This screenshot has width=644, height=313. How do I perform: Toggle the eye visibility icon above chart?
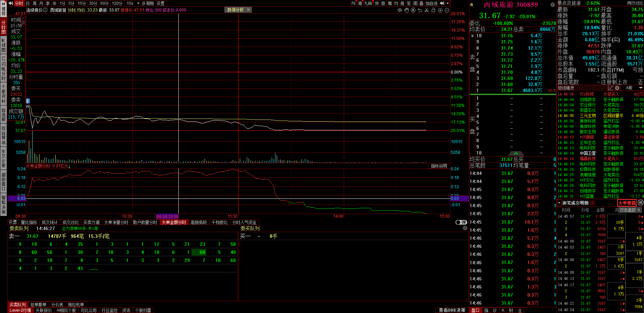(400, 10)
